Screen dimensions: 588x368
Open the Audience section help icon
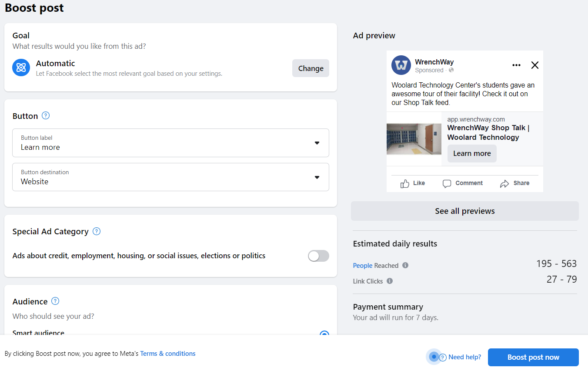[55, 301]
